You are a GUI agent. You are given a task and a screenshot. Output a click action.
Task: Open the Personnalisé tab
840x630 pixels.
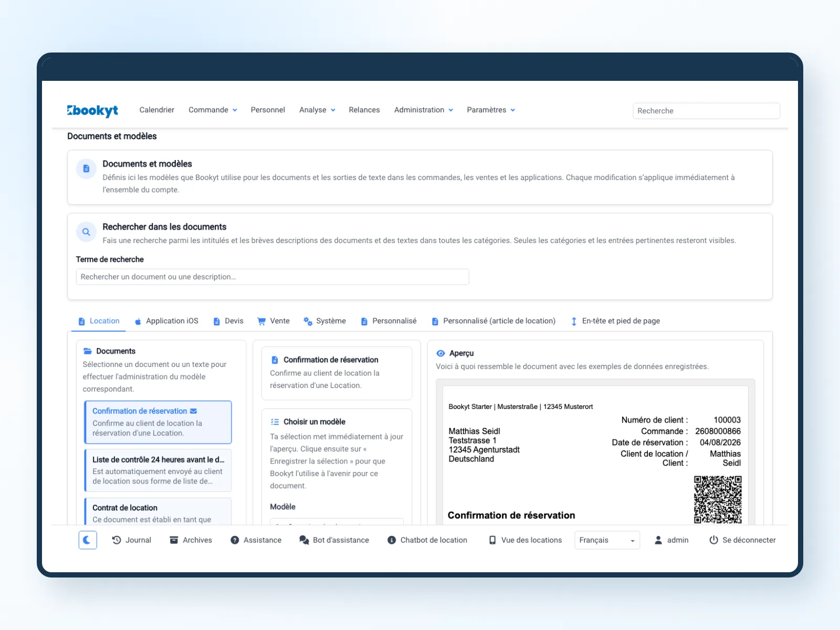[388, 321]
